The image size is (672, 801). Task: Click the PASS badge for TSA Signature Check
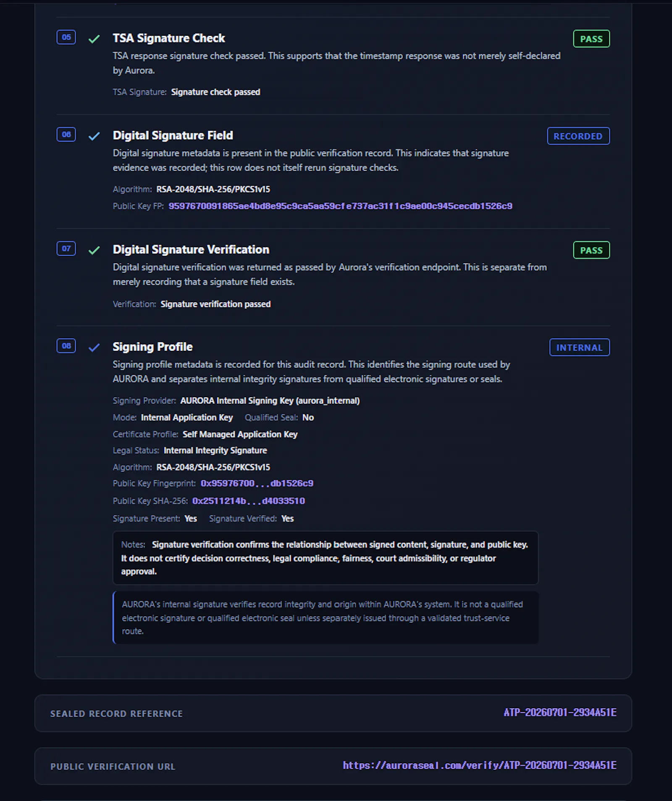click(x=591, y=39)
